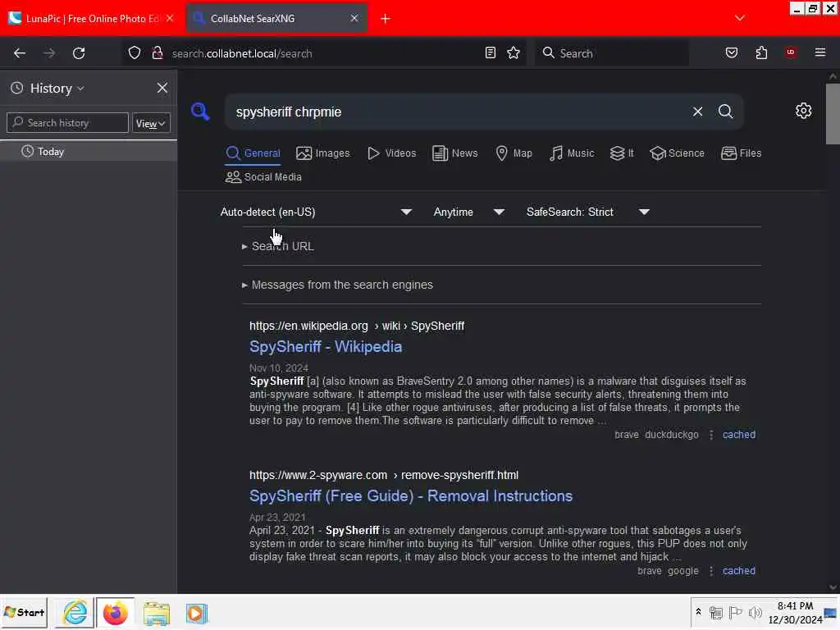Open the www.2-spyware.com URL link
The width and height of the screenshot is (840, 630).
coord(384,475)
